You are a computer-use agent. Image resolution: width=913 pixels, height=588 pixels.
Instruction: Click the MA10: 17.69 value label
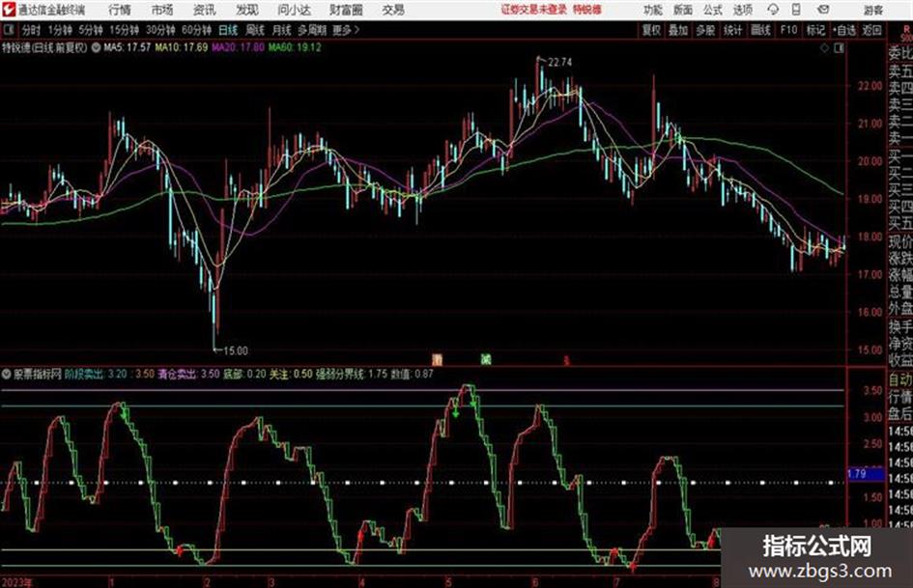[x=181, y=47]
